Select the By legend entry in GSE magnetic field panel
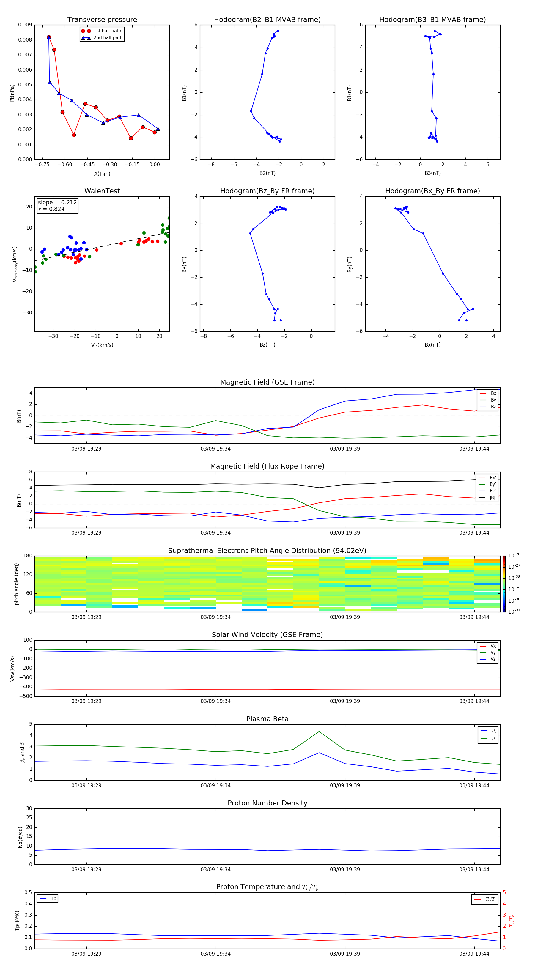Screen dimensions: 535x980 (488, 400)
